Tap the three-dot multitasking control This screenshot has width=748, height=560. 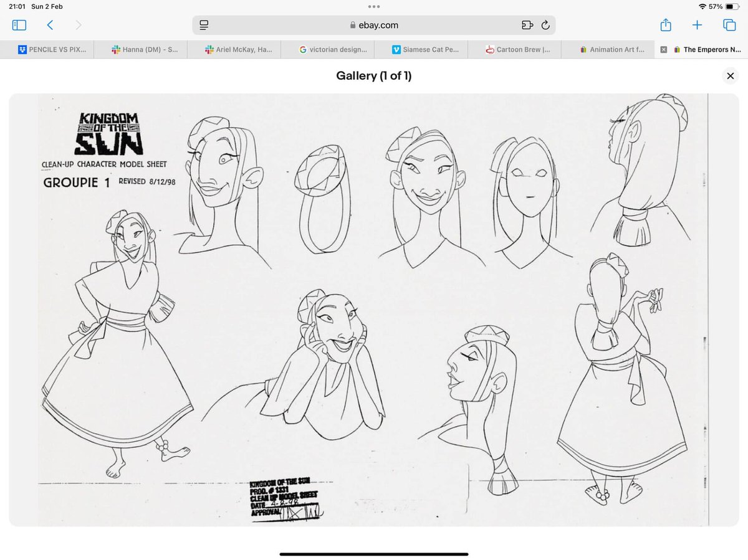[x=374, y=6]
